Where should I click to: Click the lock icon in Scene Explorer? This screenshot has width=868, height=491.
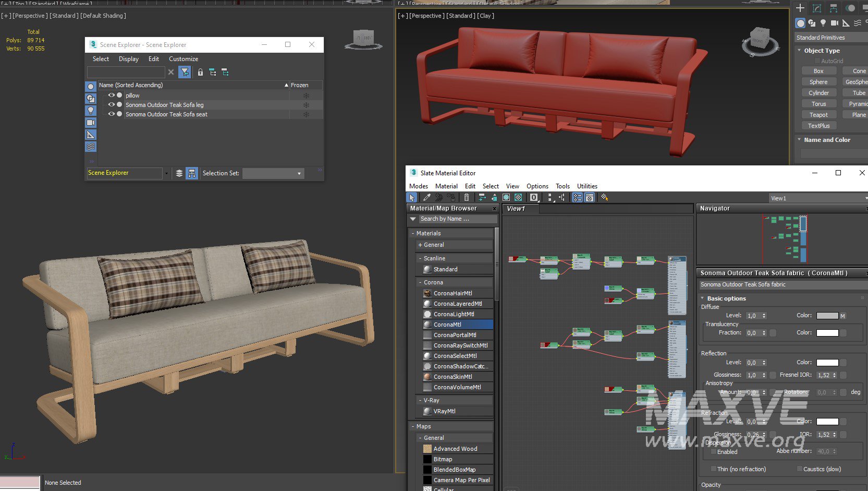click(x=200, y=73)
